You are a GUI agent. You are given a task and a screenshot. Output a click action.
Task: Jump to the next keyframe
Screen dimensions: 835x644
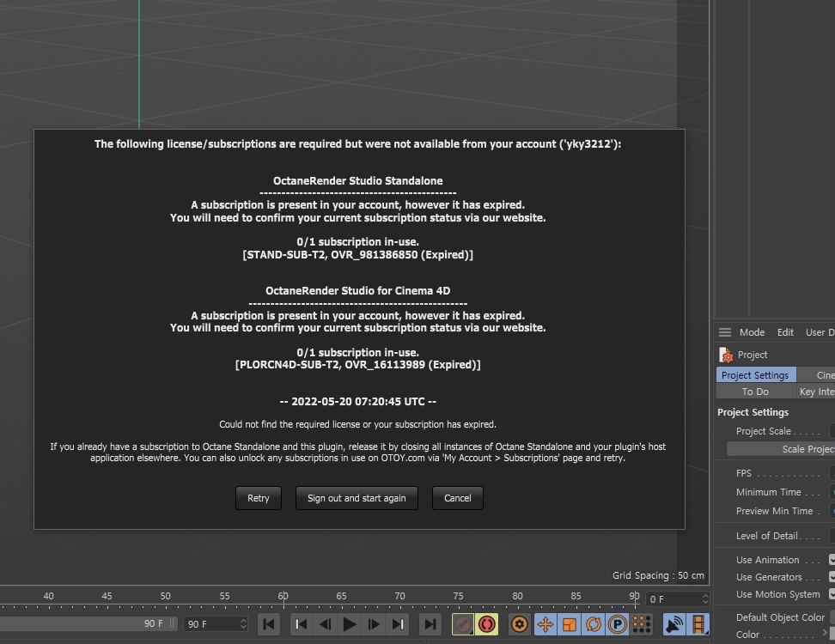pyautogui.click(x=398, y=624)
